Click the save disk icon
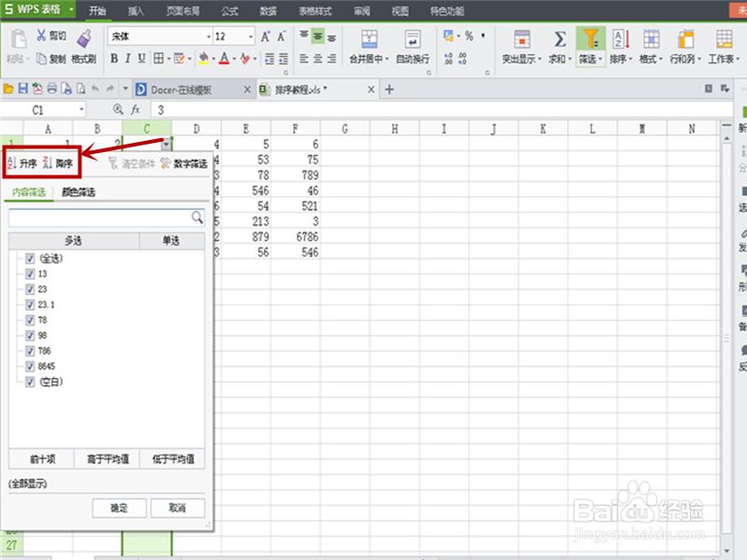The image size is (747, 560). point(22,89)
